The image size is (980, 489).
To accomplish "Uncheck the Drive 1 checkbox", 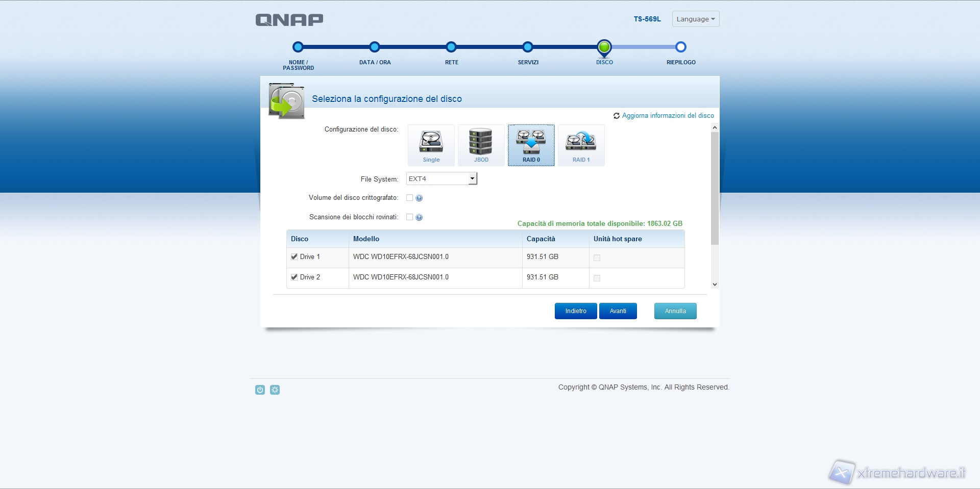I will coord(294,257).
